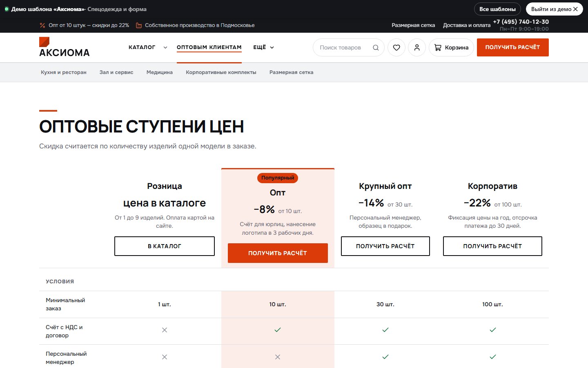
Task: Click header Получить расчёт button
Action: [x=513, y=47]
